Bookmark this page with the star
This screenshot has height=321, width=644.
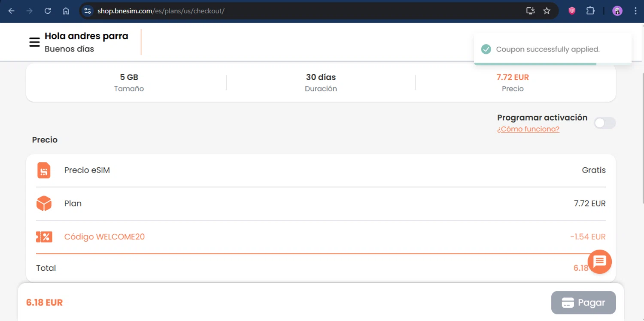tap(547, 11)
